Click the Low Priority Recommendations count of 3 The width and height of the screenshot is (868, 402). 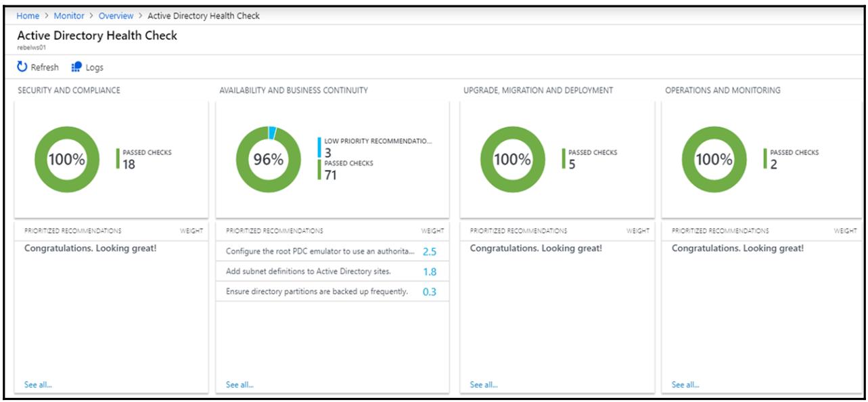[328, 152]
